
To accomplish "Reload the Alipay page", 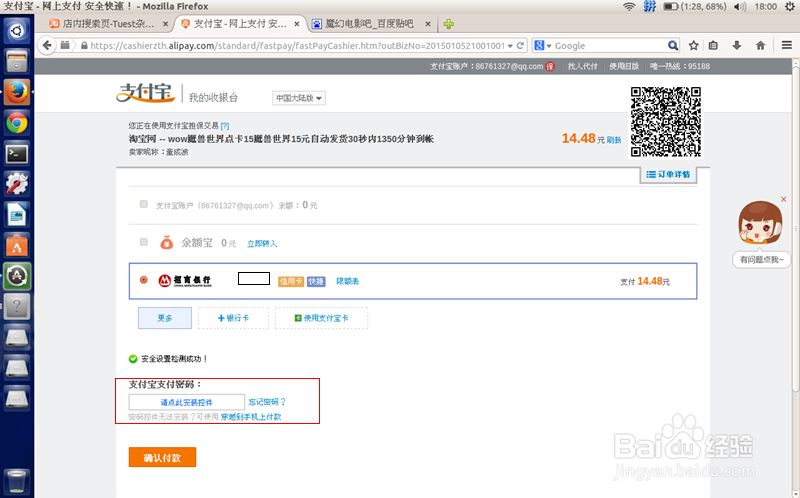I will click(520, 45).
